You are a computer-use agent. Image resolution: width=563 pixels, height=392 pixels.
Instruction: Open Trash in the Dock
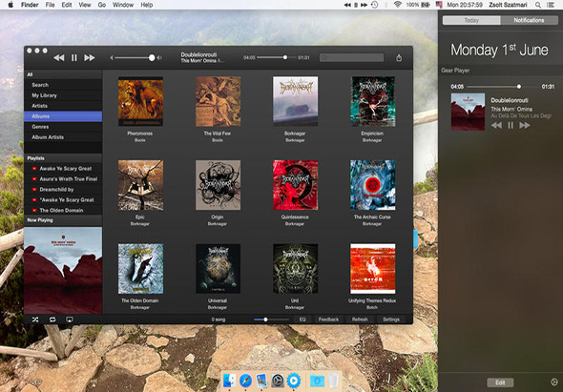point(334,381)
